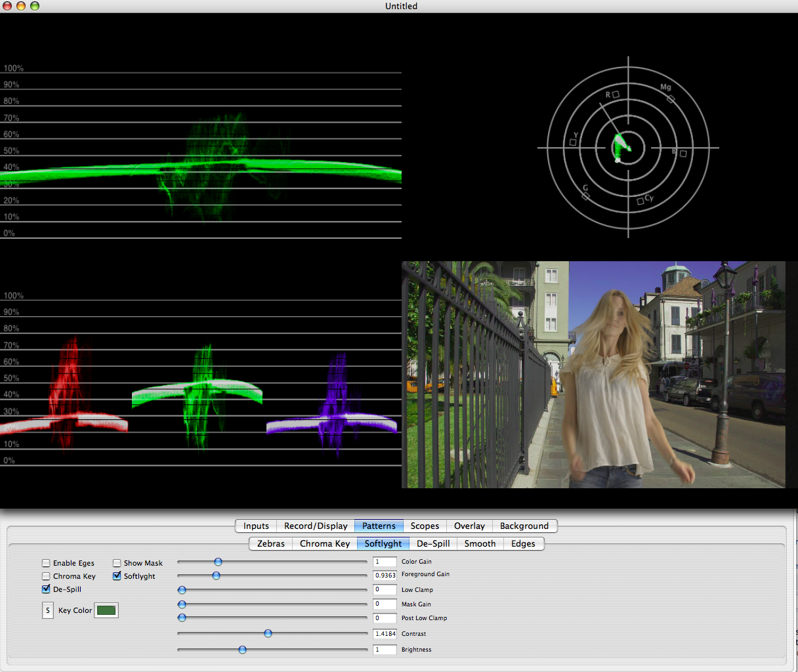Screen dimensions: 798x672
Task: Switch to the Background tab
Action: tap(524, 526)
